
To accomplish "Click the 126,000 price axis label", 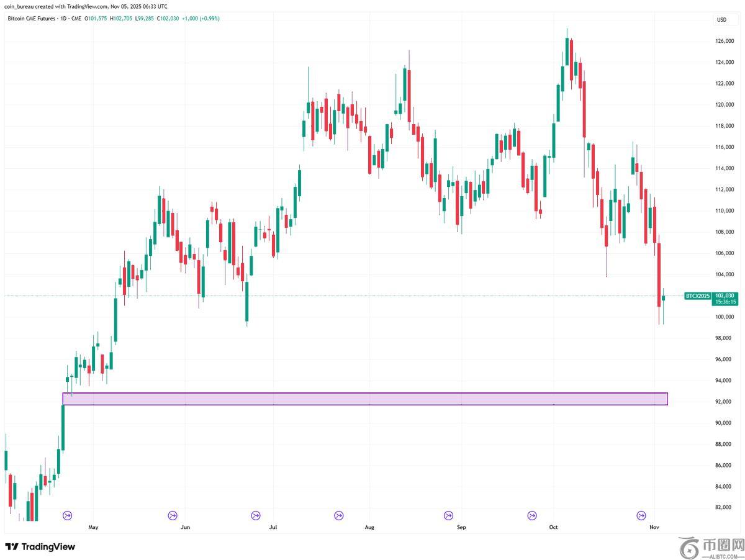I will pos(725,42).
